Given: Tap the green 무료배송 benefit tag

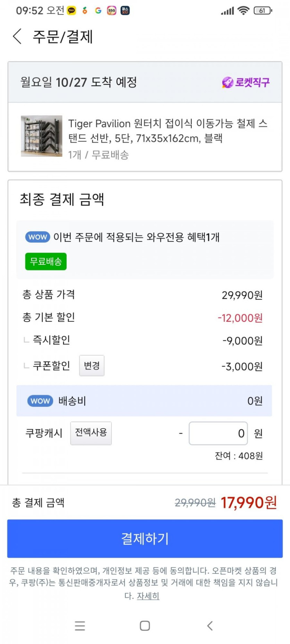Looking at the screenshot, I should click(x=46, y=261).
